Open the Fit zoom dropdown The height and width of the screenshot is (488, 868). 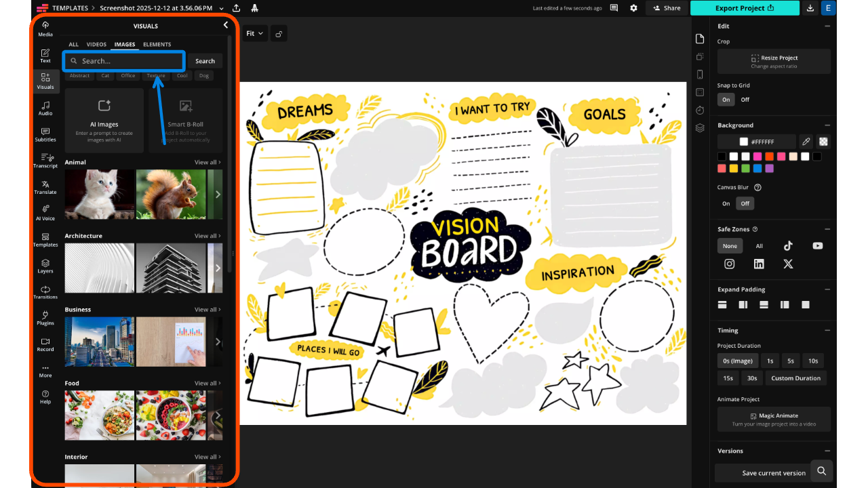click(x=254, y=33)
